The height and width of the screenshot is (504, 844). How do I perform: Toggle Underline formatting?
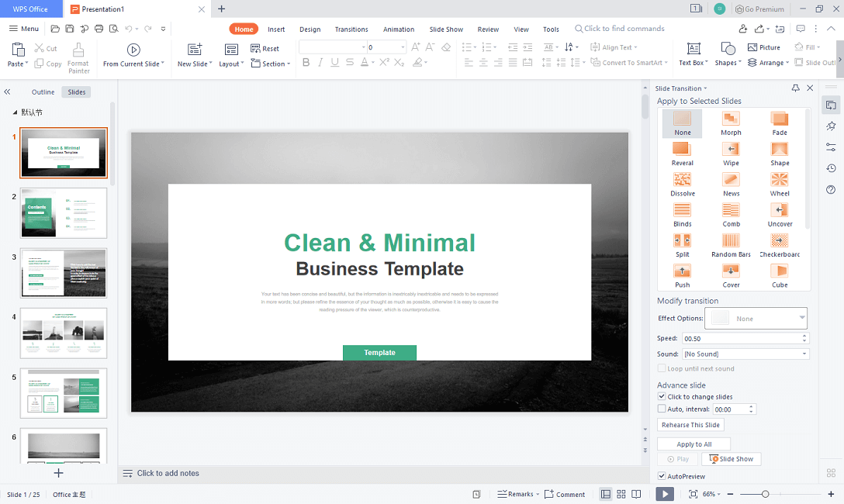pyautogui.click(x=335, y=62)
